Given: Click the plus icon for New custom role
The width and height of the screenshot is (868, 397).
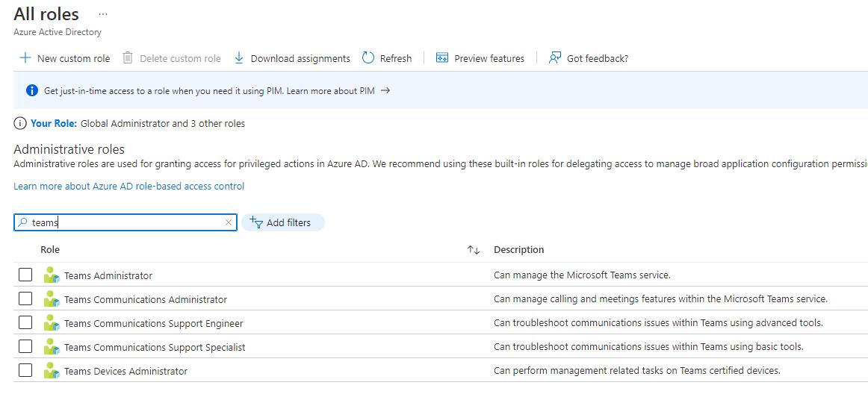Looking at the screenshot, I should click(25, 58).
